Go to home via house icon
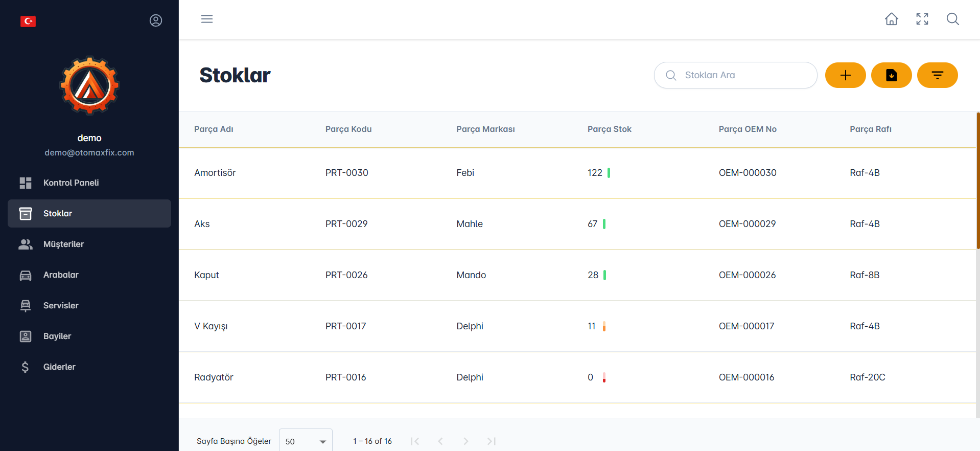 [x=892, y=19]
